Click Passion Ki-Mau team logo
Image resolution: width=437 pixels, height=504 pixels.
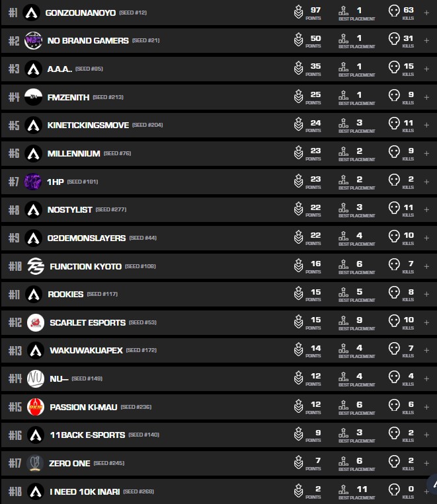point(35,407)
